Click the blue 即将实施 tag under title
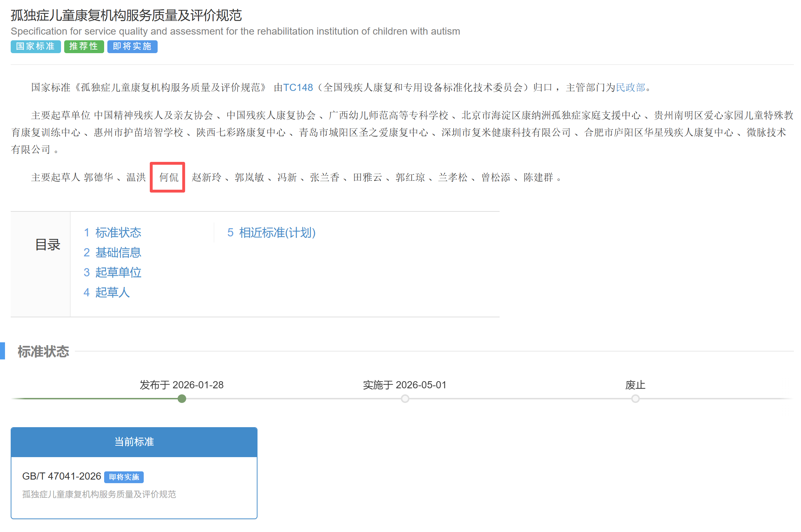 click(132, 46)
